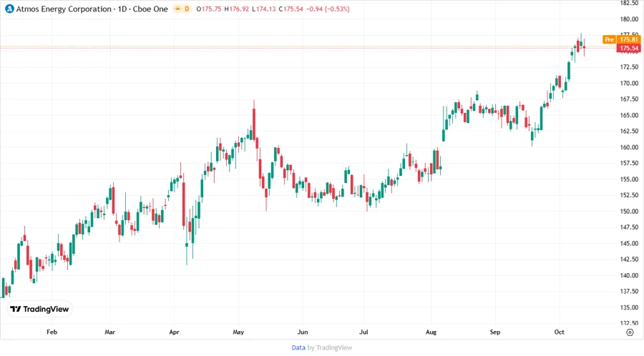Click the 160.00 price axis label
Screen dimensions: 644x356
(629, 147)
